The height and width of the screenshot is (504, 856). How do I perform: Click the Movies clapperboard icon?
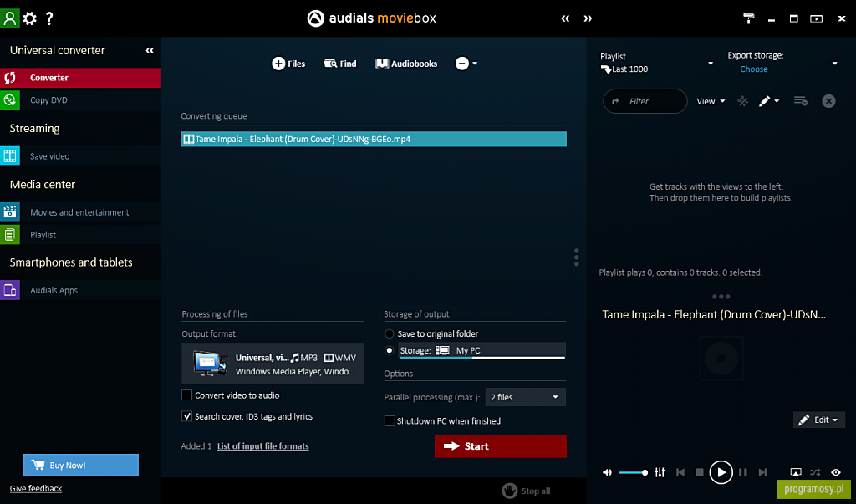coord(10,212)
